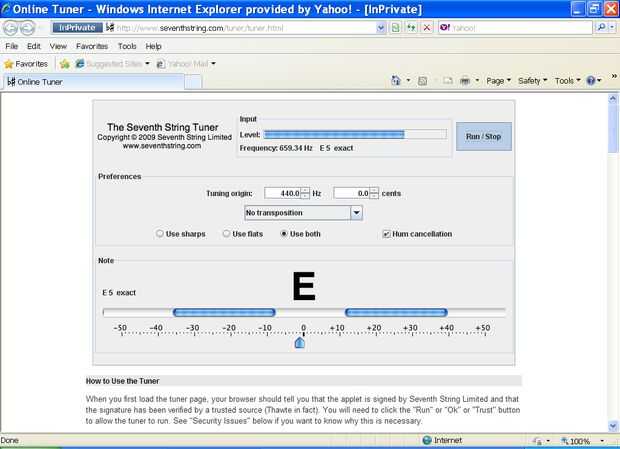Open the address bar history dropdown arrow

(x=380, y=28)
